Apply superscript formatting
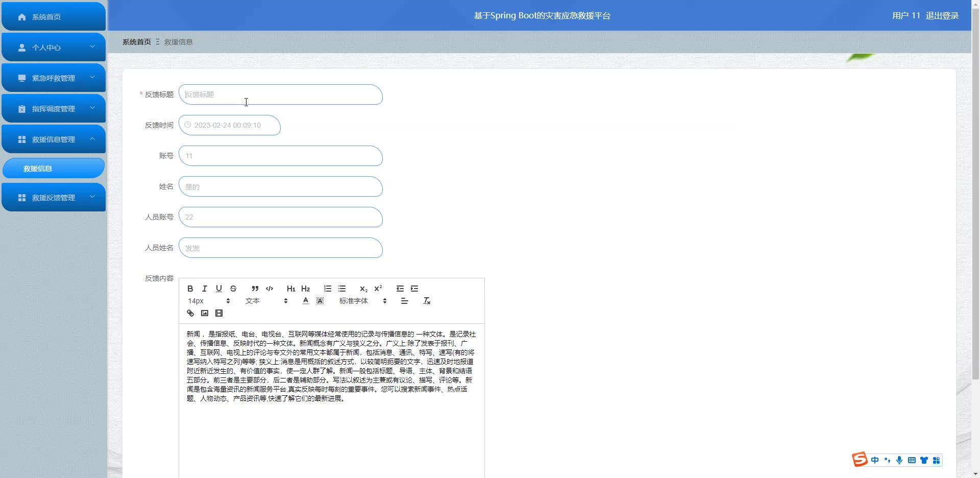The height and width of the screenshot is (478, 980). [378, 289]
